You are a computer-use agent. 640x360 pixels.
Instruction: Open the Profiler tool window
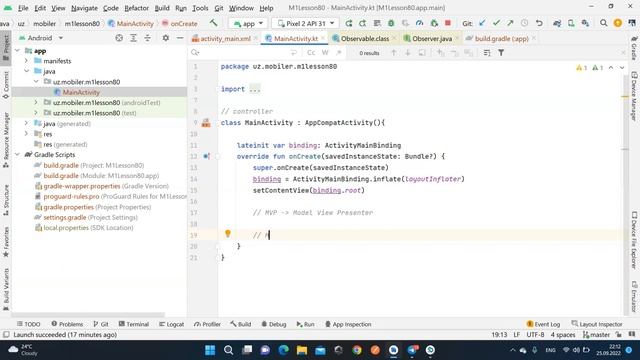click(x=207, y=324)
